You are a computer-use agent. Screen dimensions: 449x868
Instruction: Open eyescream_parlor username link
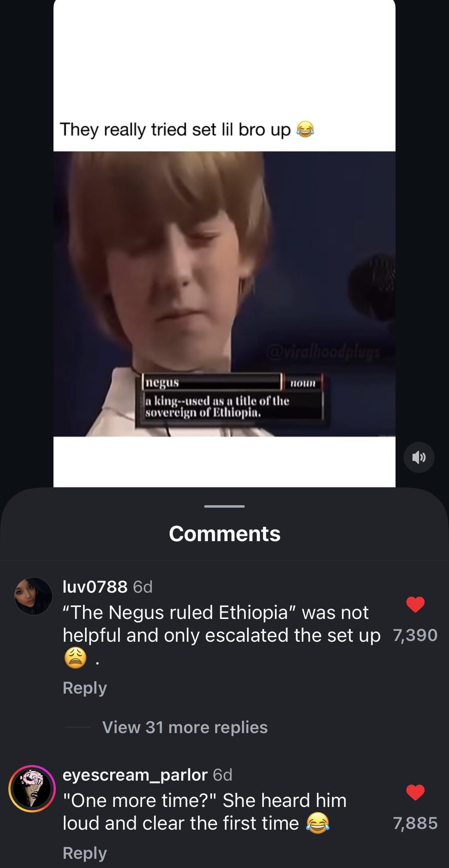click(135, 775)
